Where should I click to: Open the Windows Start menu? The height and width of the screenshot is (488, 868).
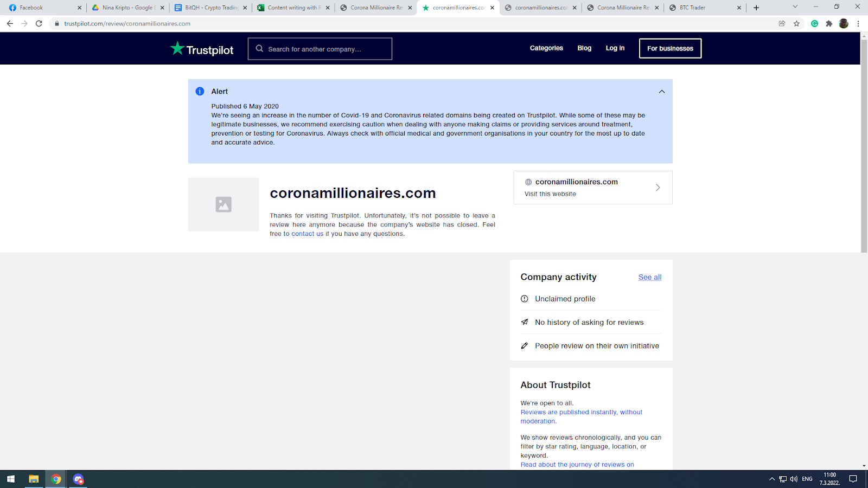coord(11,479)
